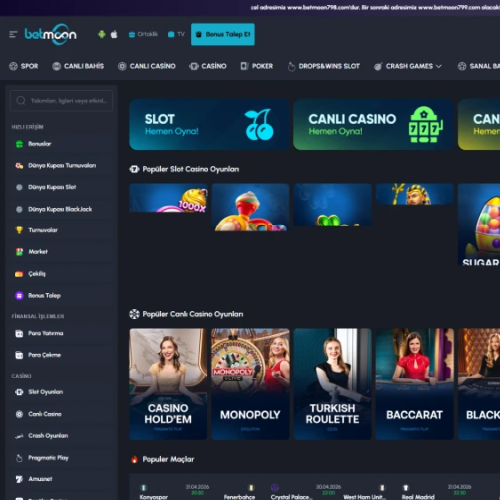Click the Çekiliş ticket icon
This screenshot has width=500, height=500.
tap(19, 274)
